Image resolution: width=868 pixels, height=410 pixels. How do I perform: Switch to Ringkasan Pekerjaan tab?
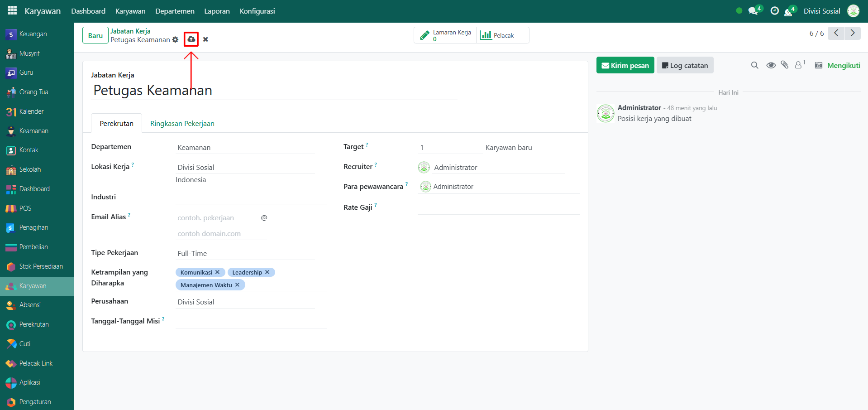[x=182, y=124]
